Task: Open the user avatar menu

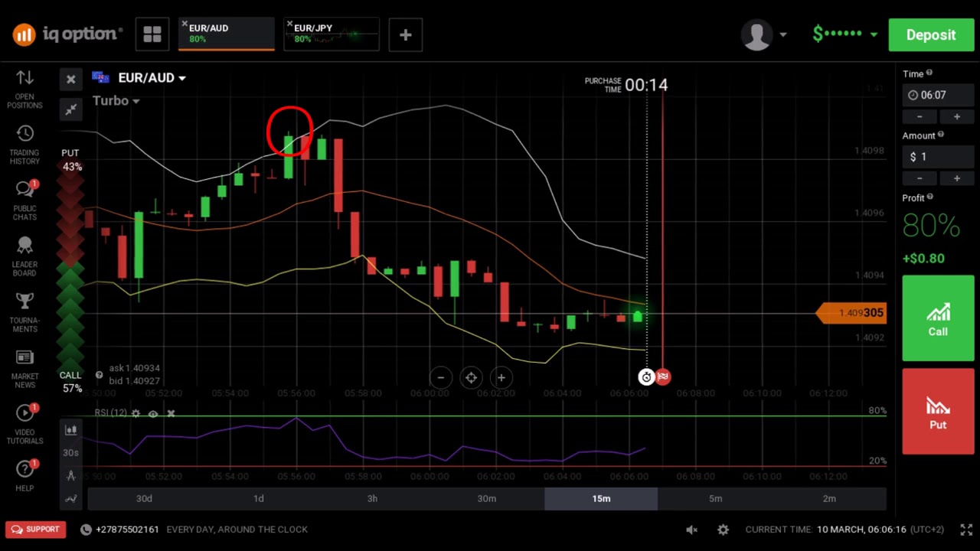Action: click(x=764, y=34)
